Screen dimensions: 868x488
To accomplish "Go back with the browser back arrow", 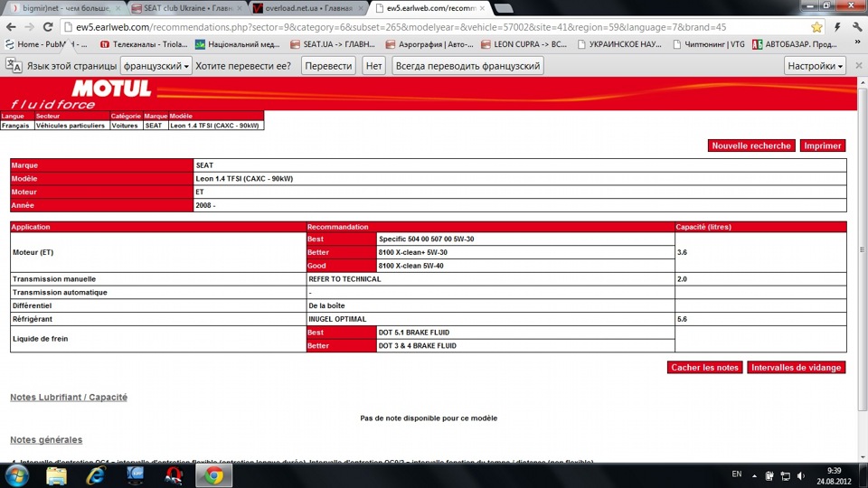I will (x=11, y=26).
